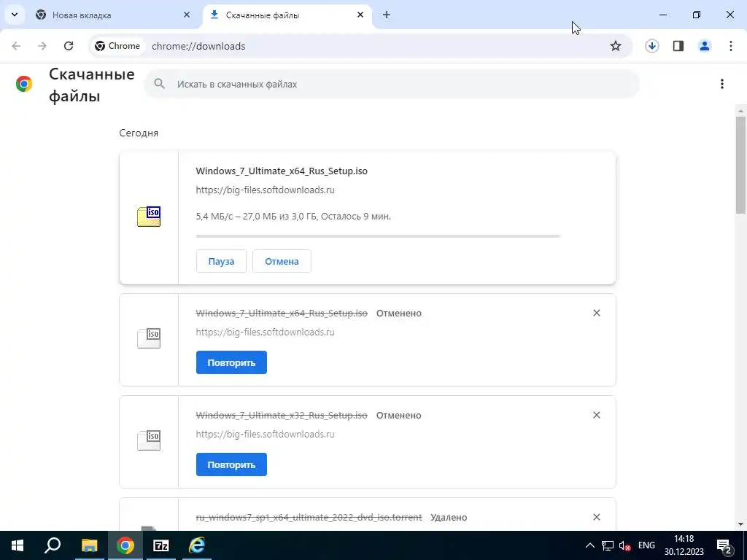Open the network status tray icon

tap(608, 545)
